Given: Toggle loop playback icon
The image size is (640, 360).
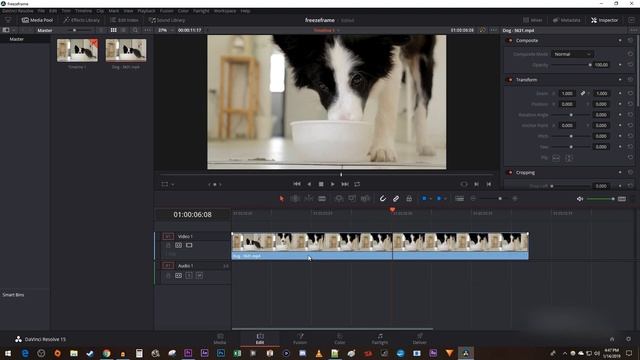Looking at the screenshot, I should (357, 184).
